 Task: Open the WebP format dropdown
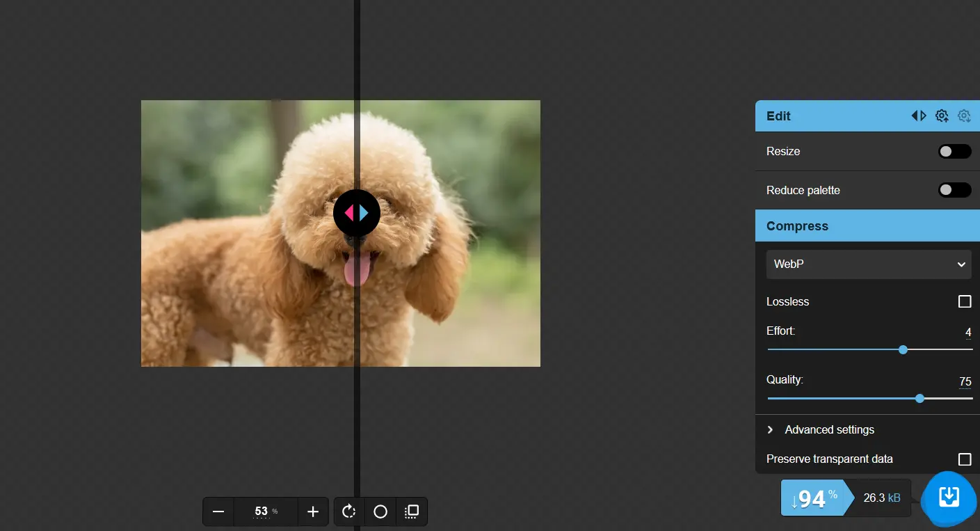click(869, 264)
